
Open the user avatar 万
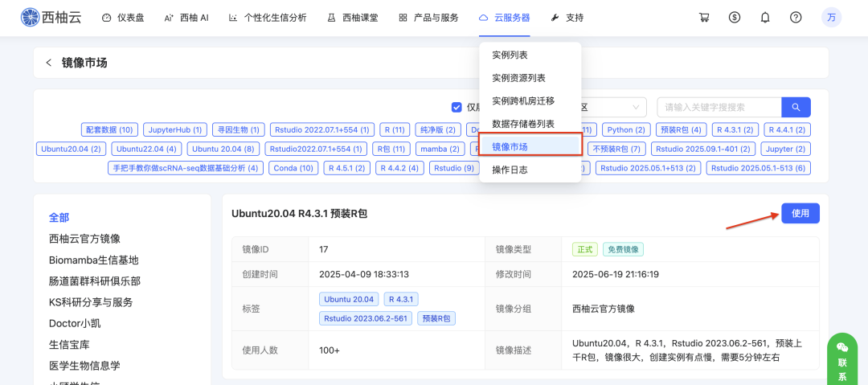(831, 18)
